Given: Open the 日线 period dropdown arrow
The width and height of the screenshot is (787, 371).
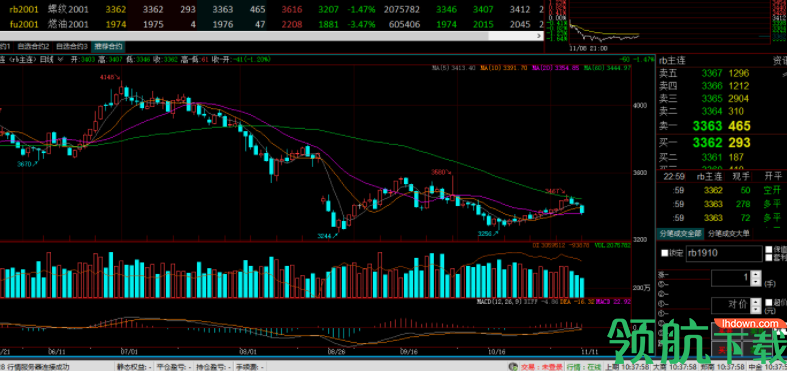Looking at the screenshot, I should [x=60, y=59].
